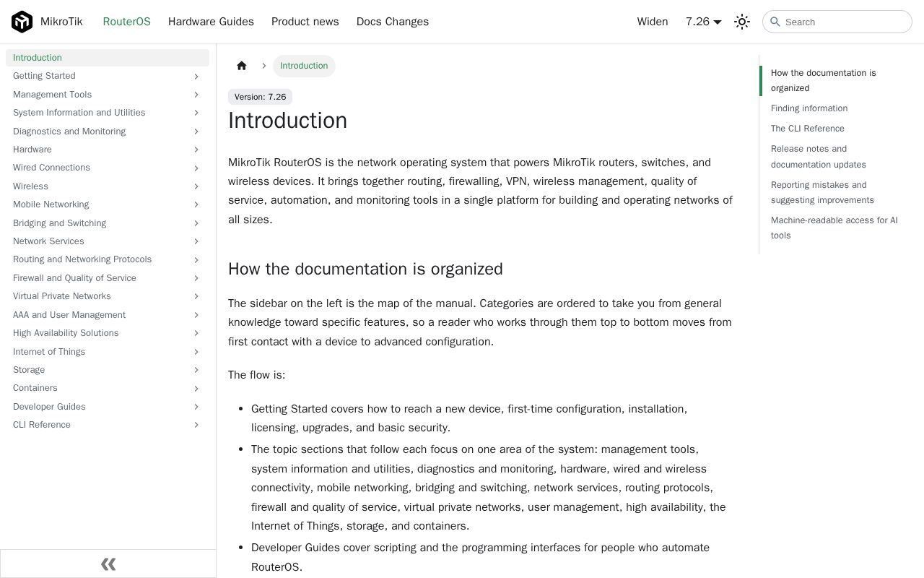924x578 pixels.
Task: Expand the CLI Reference chevron
Action: click(x=196, y=425)
